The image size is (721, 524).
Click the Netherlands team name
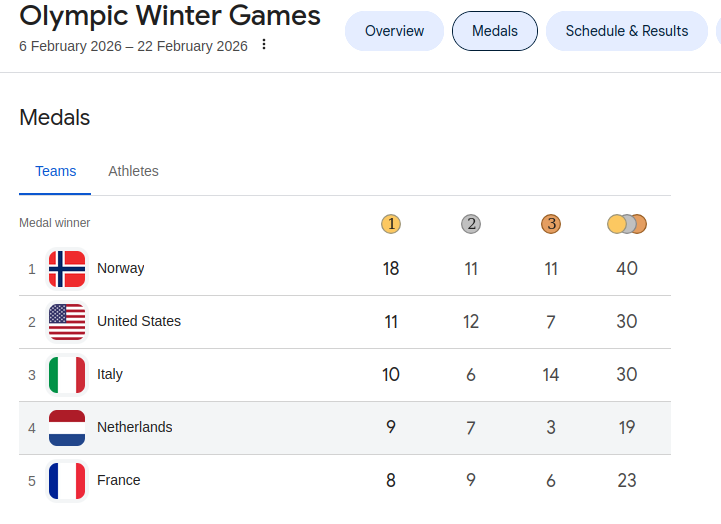point(135,427)
